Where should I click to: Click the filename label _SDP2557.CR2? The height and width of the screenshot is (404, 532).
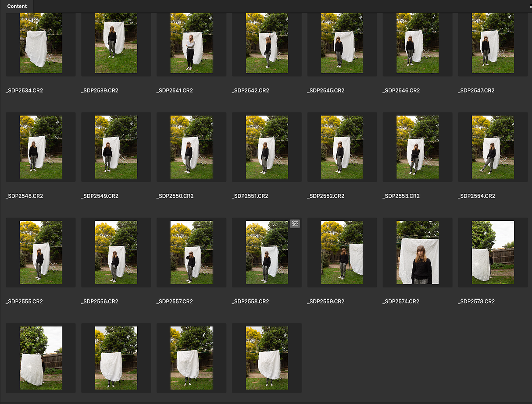click(175, 301)
